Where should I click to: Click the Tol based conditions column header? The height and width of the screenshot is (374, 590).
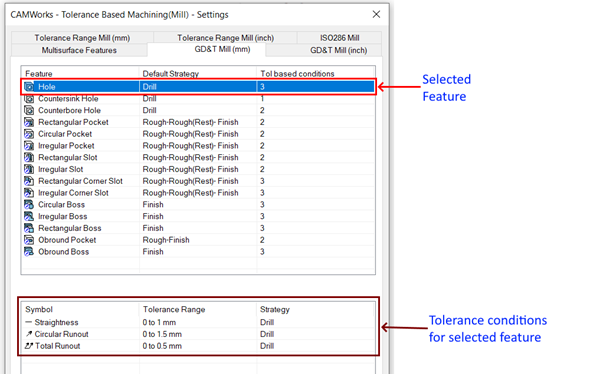[316, 73]
